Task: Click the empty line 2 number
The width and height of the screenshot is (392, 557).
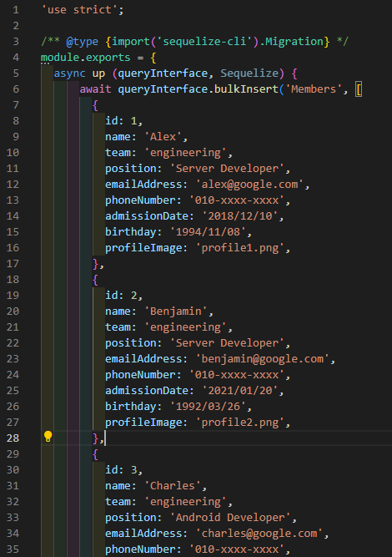Action: (16, 26)
